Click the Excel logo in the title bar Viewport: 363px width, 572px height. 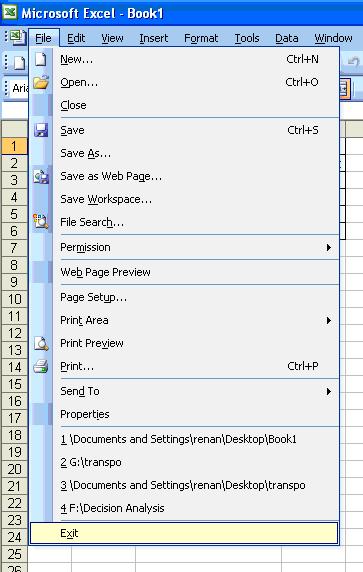tap(10, 13)
